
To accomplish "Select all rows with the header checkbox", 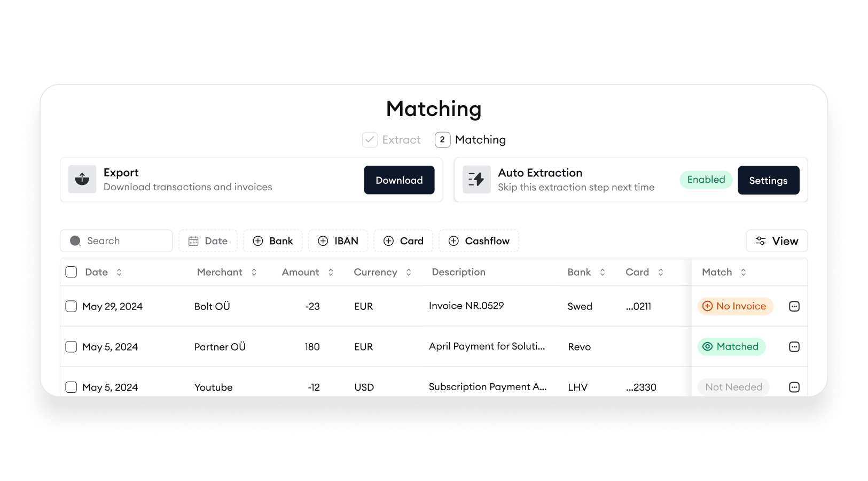I will point(71,271).
